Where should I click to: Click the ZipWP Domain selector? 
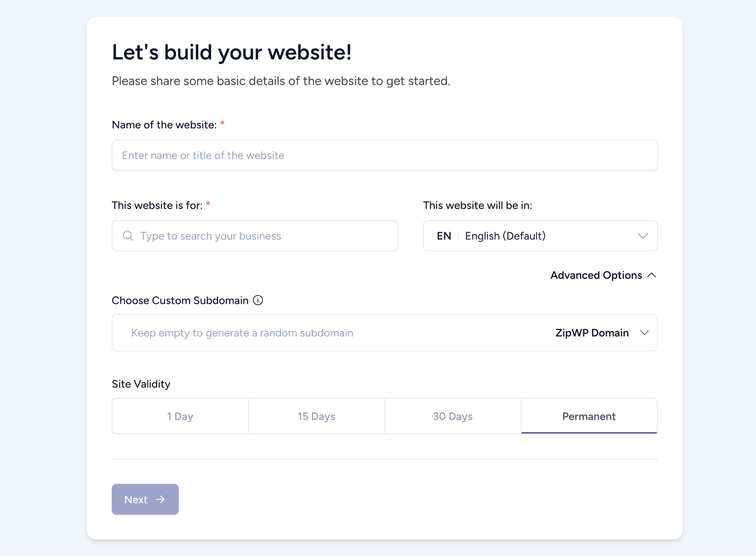click(592, 332)
